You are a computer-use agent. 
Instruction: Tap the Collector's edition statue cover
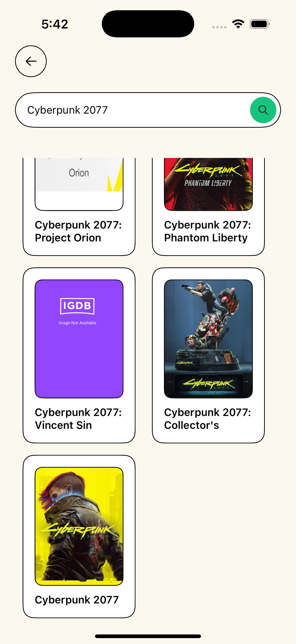tap(208, 339)
